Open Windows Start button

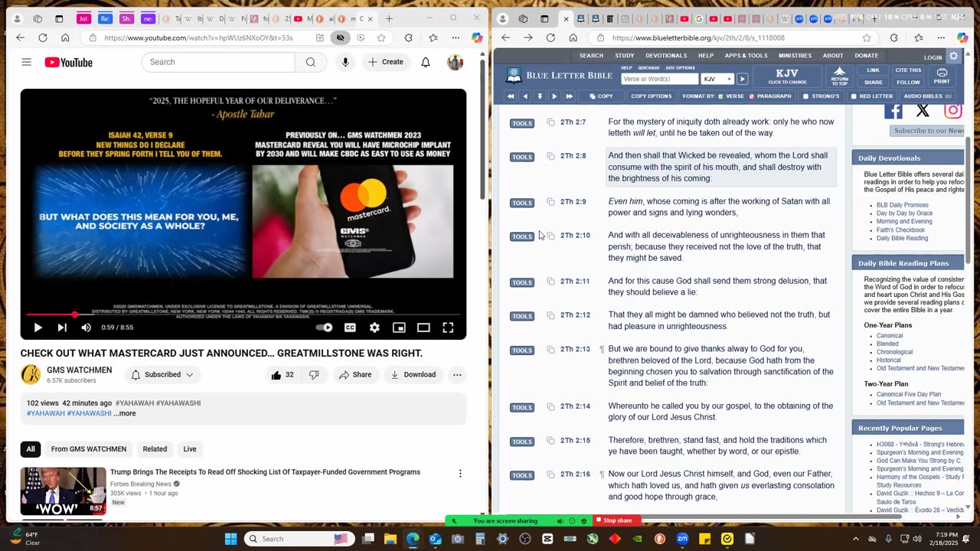[x=230, y=539]
